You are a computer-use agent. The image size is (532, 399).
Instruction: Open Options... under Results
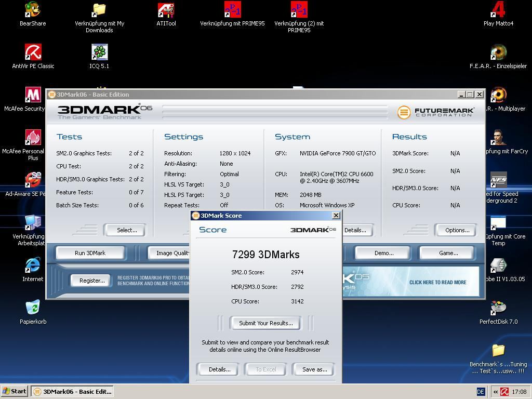[x=456, y=230]
